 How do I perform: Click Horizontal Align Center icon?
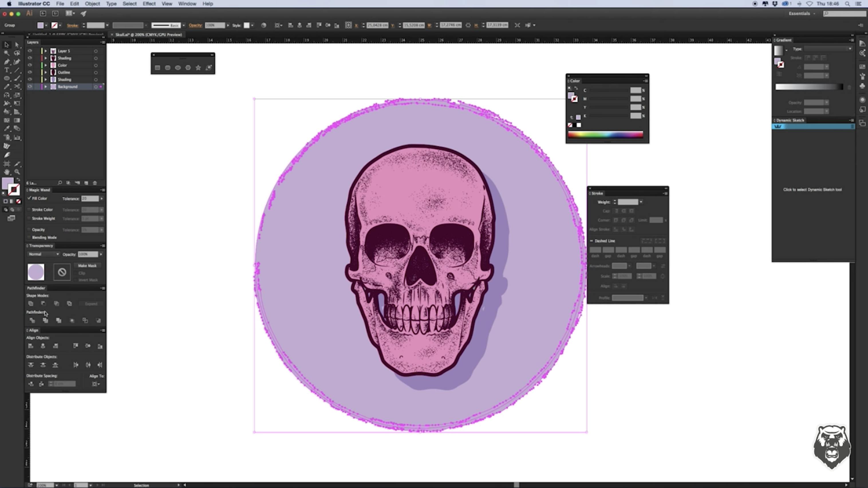pyautogui.click(x=43, y=346)
